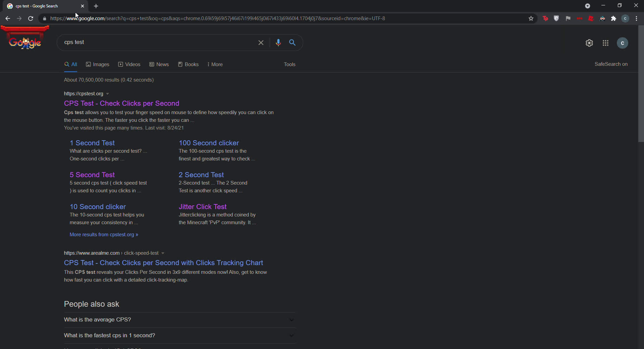Open the '100 Second clicker' sitelink
The height and width of the screenshot is (349, 644).
(x=209, y=143)
